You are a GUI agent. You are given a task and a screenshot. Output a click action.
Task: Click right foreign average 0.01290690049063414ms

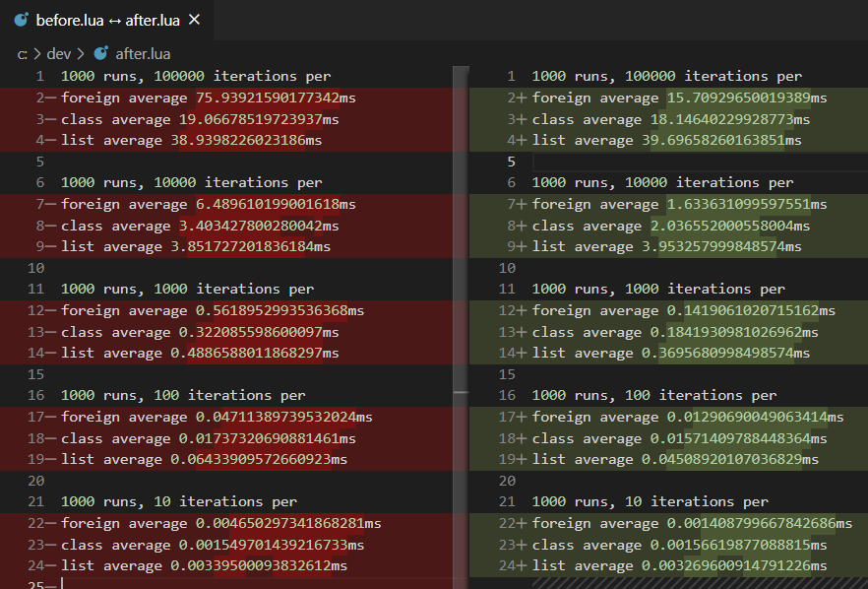click(688, 418)
